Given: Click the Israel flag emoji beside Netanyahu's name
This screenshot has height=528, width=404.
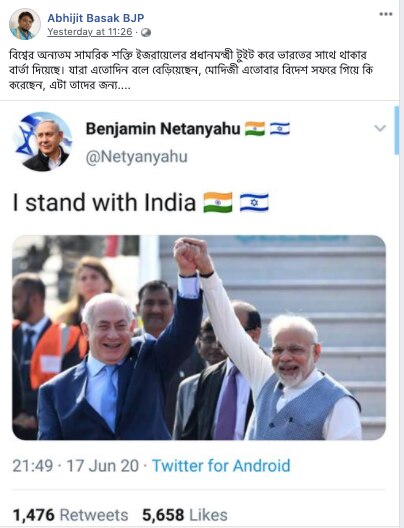Looking at the screenshot, I should coord(279,129).
